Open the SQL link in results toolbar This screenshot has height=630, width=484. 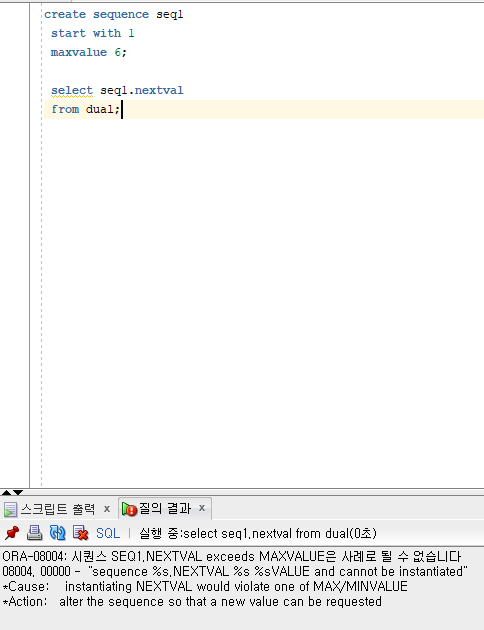108,533
